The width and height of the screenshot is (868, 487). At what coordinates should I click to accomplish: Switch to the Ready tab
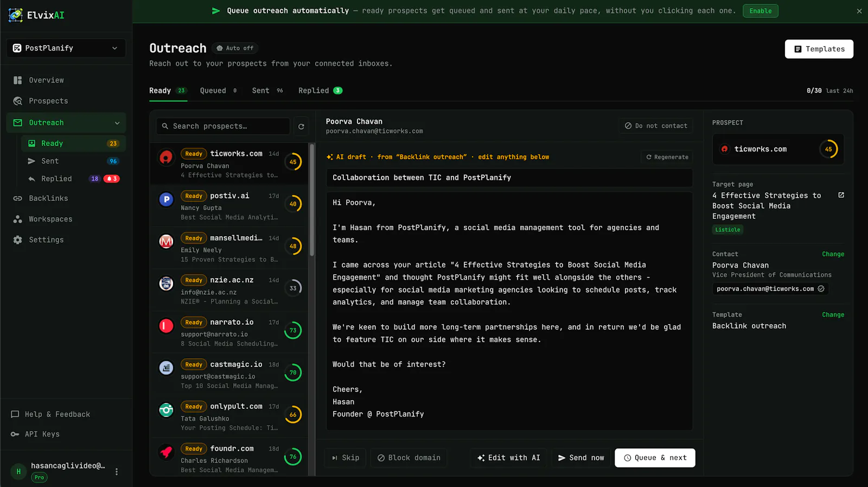pos(168,91)
